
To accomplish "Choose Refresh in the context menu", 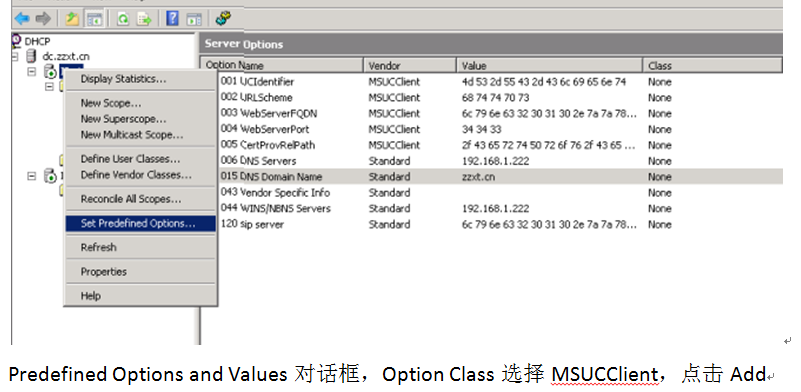I will 140,247.
